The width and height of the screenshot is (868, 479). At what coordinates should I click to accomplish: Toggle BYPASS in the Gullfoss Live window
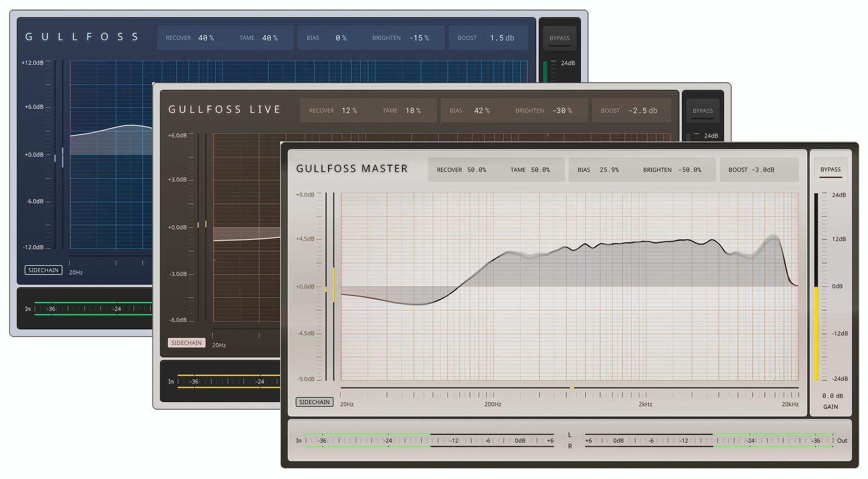[x=702, y=110]
